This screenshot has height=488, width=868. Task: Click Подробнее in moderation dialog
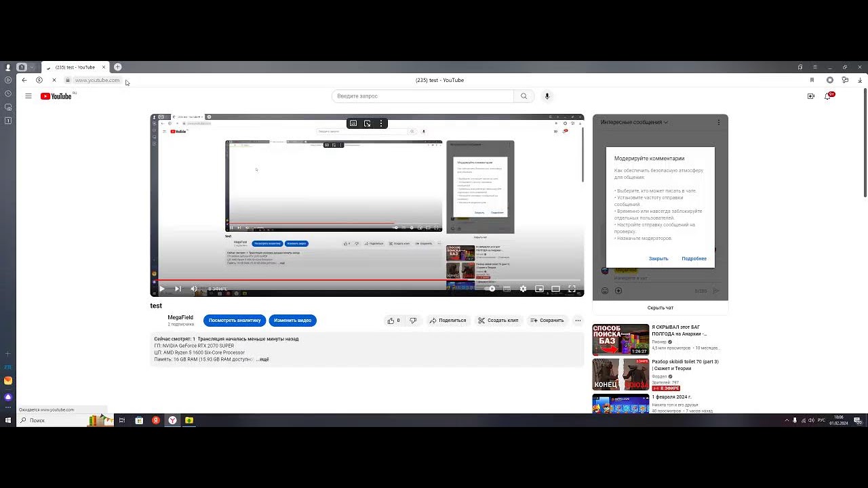click(x=694, y=259)
